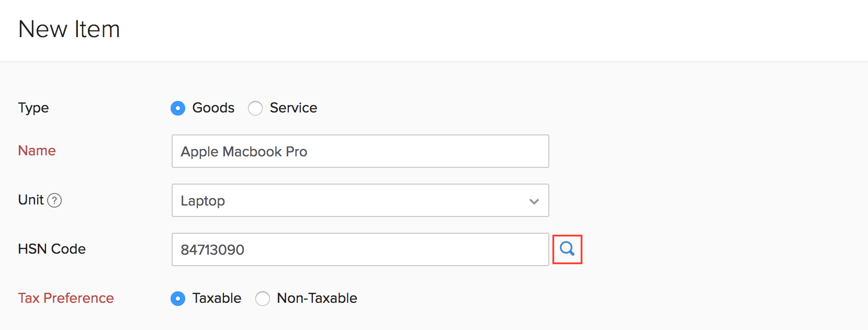Click the Apple Macbook Pro name field

[360, 151]
